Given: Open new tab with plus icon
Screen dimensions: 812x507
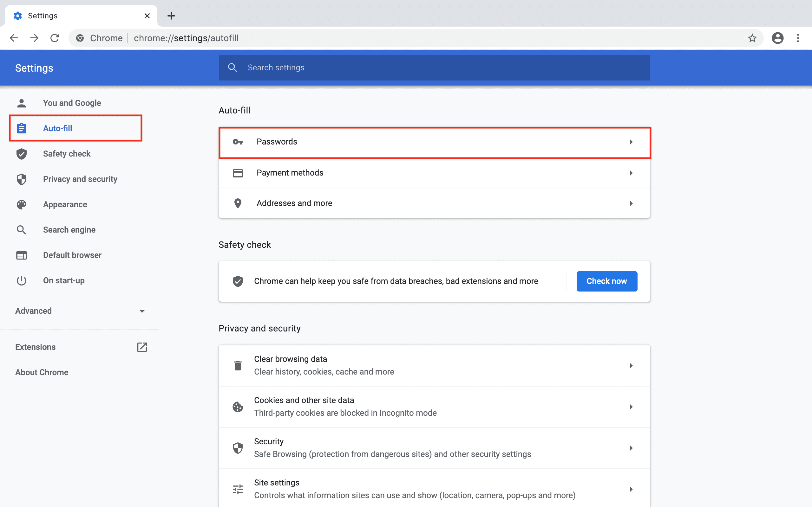Looking at the screenshot, I should [x=171, y=16].
